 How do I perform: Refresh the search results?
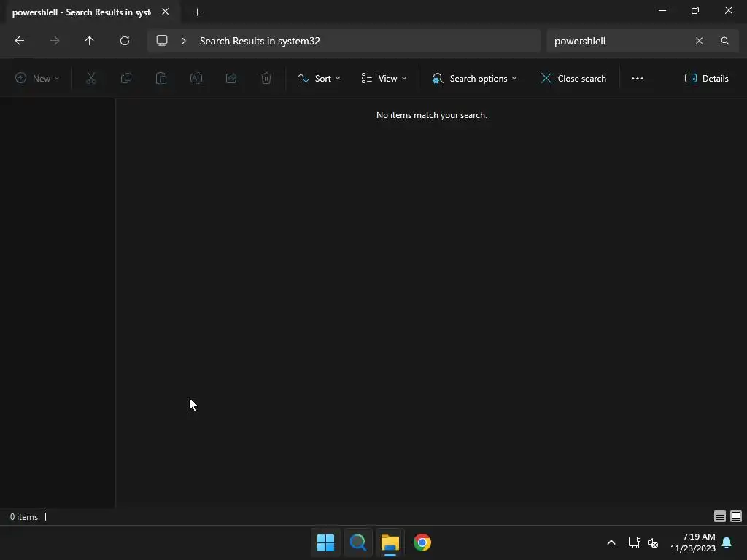[125, 41]
